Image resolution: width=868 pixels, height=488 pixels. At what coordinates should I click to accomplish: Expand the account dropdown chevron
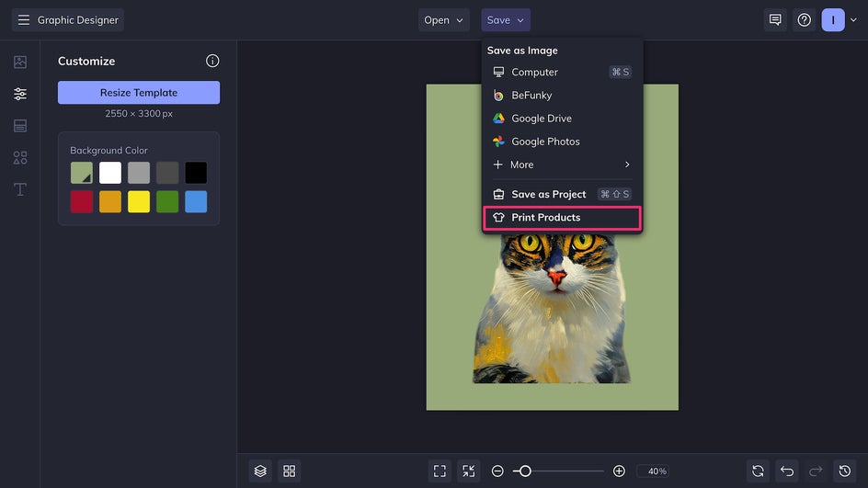coord(853,20)
